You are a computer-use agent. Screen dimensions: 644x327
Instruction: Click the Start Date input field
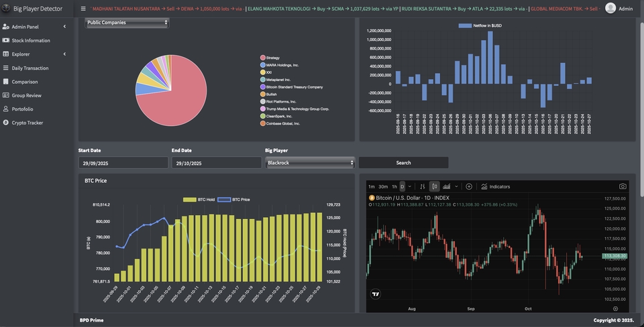pyautogui.click(x=123, y=163)
